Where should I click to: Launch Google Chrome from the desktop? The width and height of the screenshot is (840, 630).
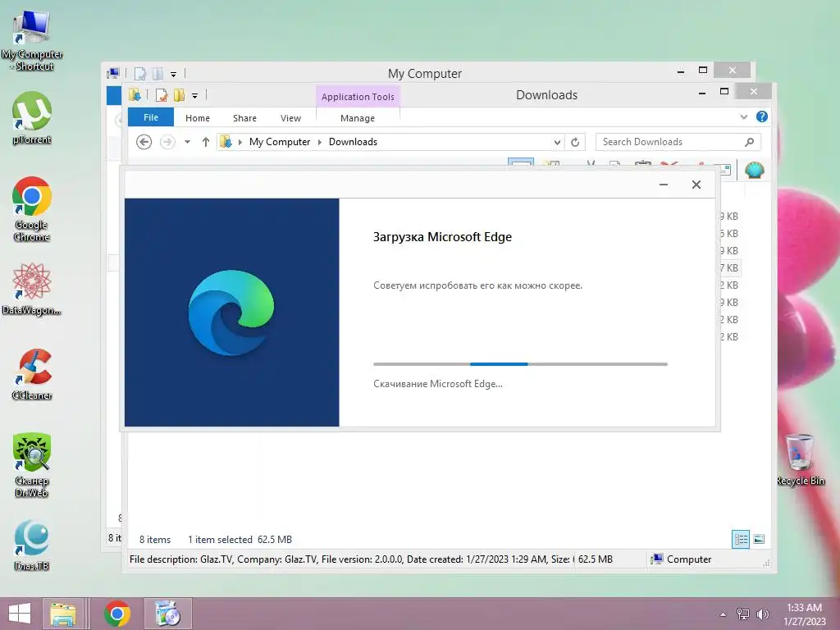(32, 209)
